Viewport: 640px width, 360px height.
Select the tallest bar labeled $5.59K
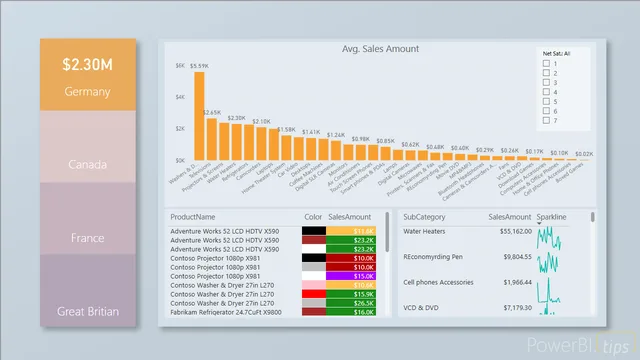[199, 116]
